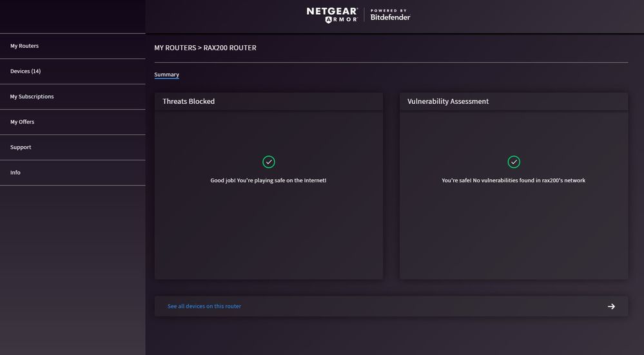This screenshot has height=355, width=644.
Task: Click MY ROUTERS in the breadcrumb
Action: (175, 48)
